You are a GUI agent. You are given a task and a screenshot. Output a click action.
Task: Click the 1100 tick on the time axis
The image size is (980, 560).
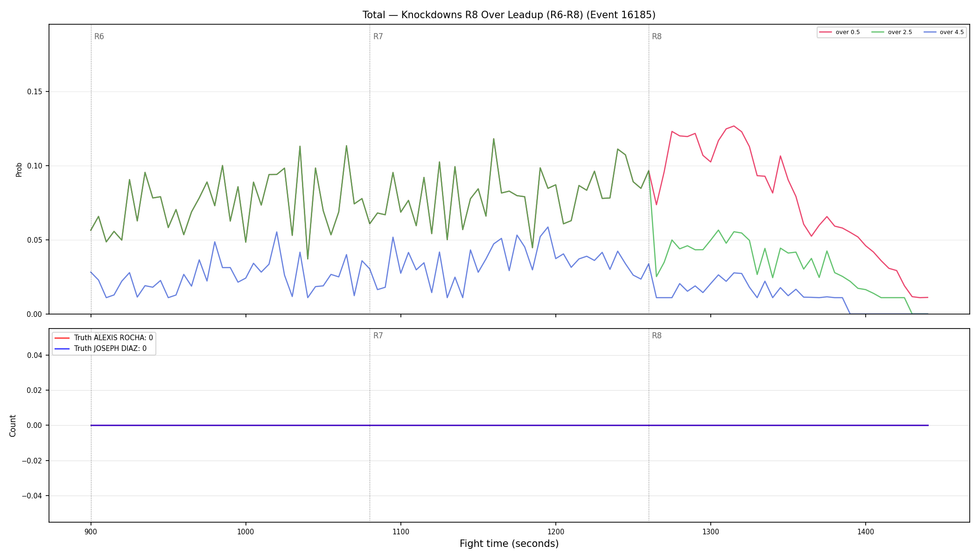(x=401, y=532)
